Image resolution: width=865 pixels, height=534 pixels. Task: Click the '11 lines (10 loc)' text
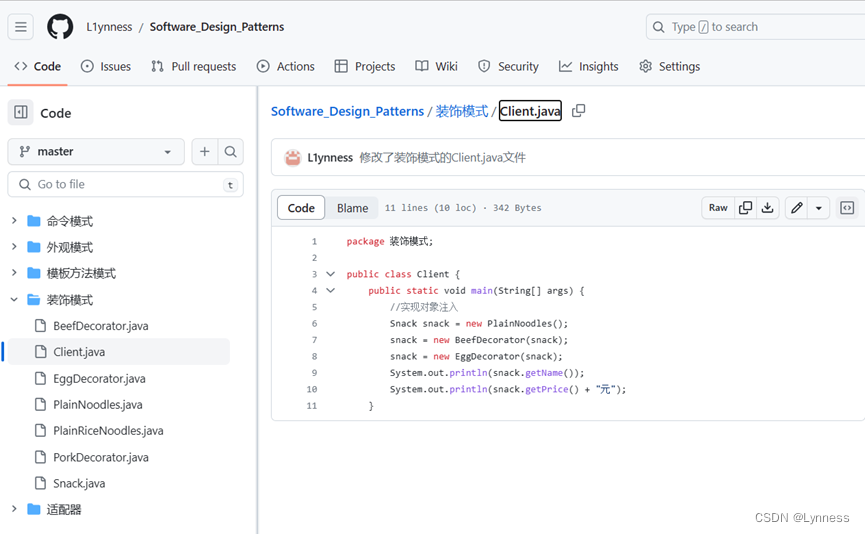pos(430,207)
